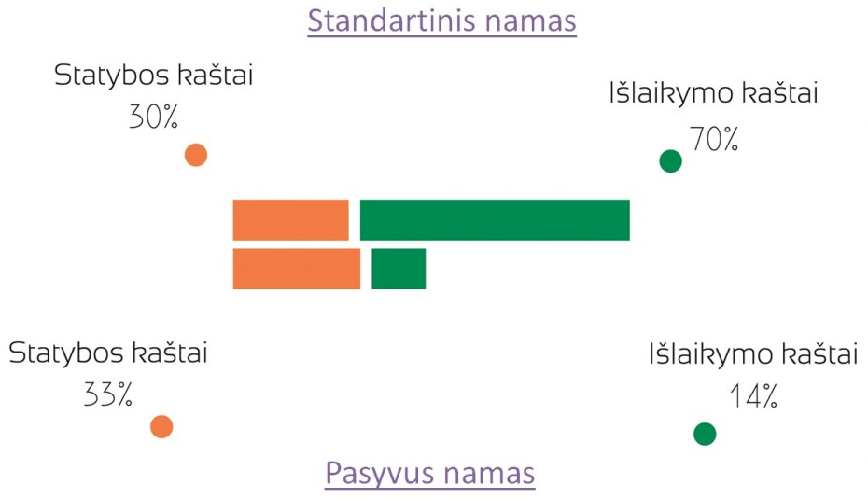Screen dimensions: 868x498
Task: Select the long green maintenance bar
Action: click(x=495, y=220)
